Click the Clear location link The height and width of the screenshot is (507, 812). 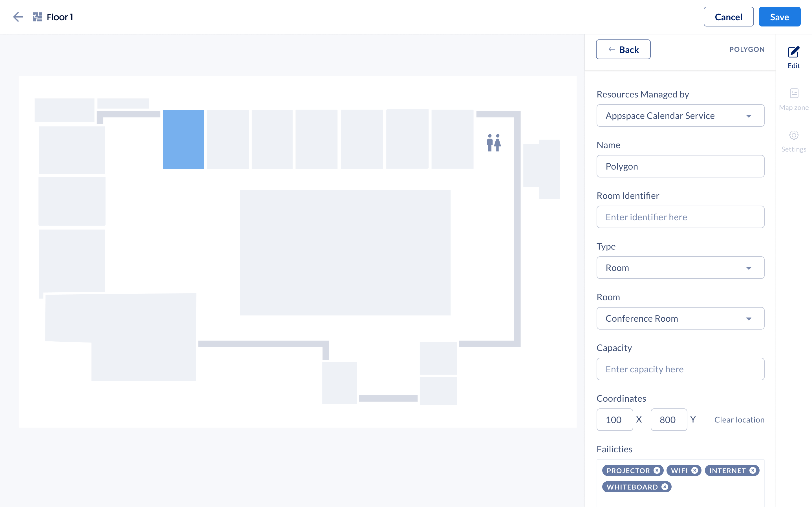(x=739, y=419)
